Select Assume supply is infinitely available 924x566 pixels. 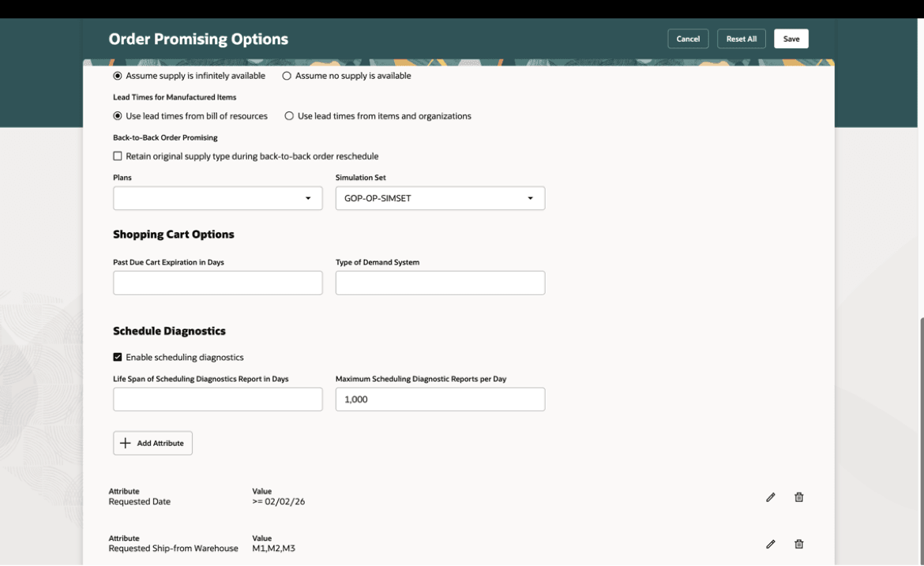click(118, 76)
